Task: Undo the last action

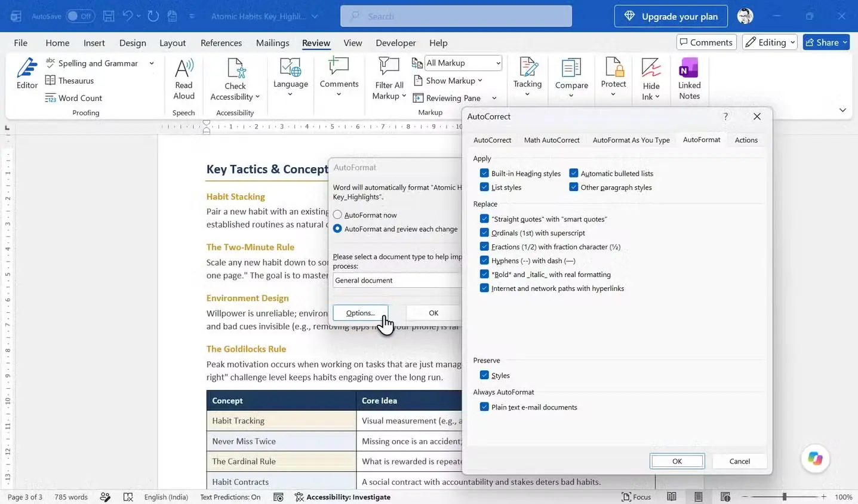Action: [x=127, y=16]
